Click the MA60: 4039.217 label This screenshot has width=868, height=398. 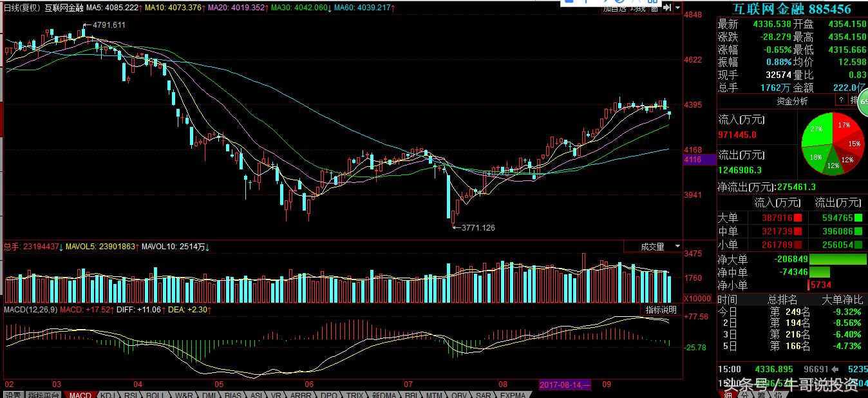(364, 8)
